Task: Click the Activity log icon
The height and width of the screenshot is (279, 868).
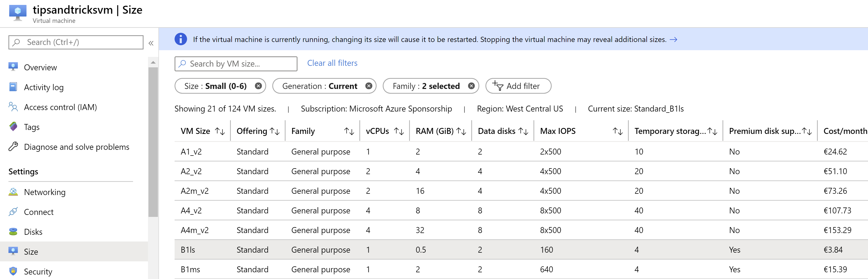Action: 13,87
